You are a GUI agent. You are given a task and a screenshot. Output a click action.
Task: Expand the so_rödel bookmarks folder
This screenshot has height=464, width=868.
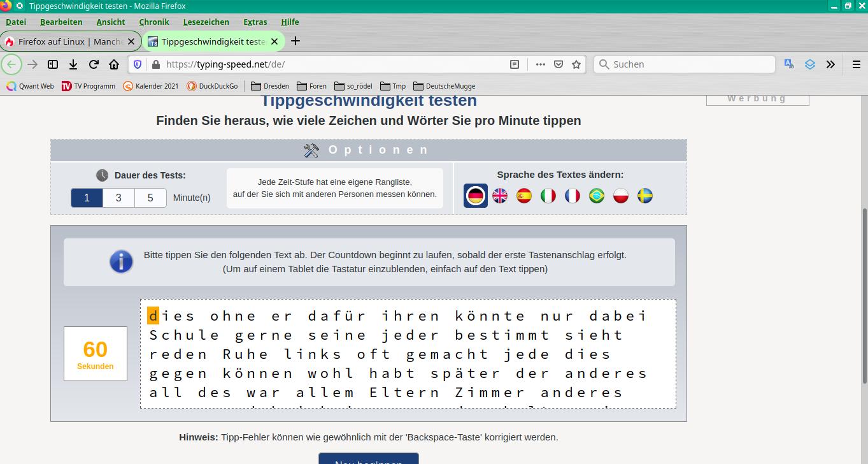click(x=353, y=86)
